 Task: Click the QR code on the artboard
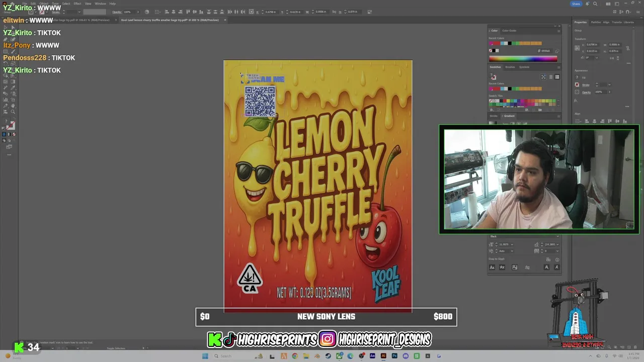[x=260, y=101]
